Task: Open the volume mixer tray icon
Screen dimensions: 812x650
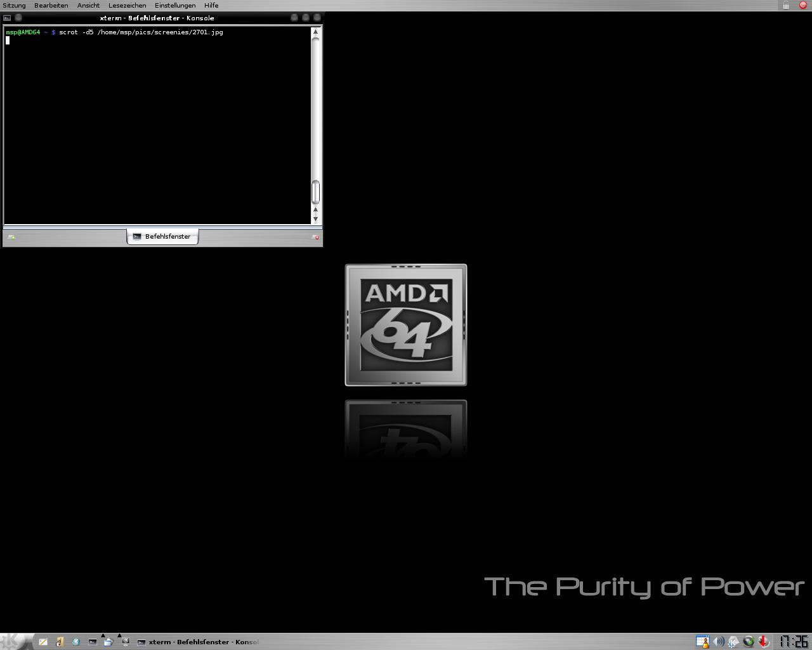Action: coord(718,642)
